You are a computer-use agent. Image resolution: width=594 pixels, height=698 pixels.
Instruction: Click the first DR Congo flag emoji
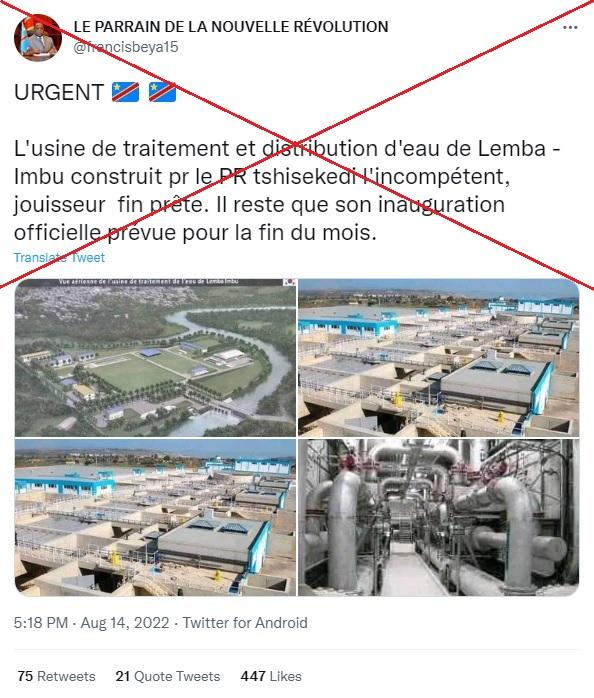(125, 92)
